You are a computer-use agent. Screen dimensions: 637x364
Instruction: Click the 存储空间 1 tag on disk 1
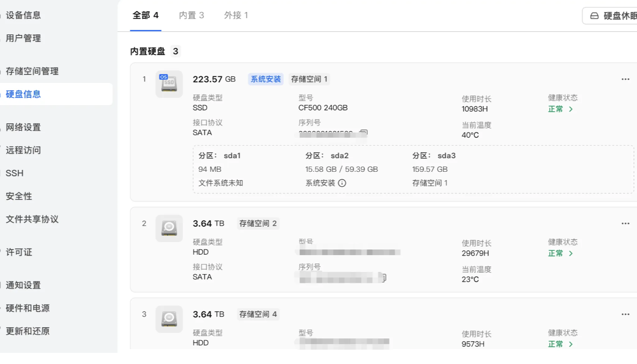[x=309, y=79]
